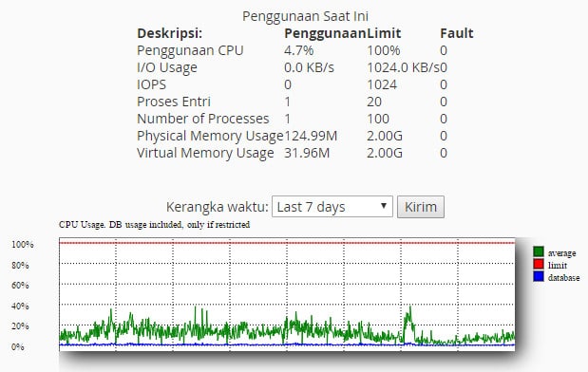This screenshot has width=588, height=372.
Task: Select the Number of Processes limit 100
Action: tap(378, 119)
